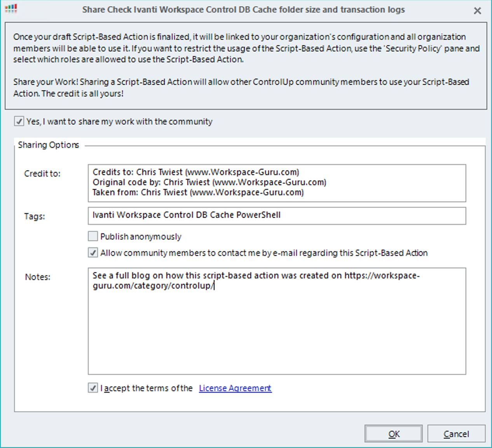Click the 'Sharing Options' group heading
Screen dimensions: 492x448
click(49, 145)
